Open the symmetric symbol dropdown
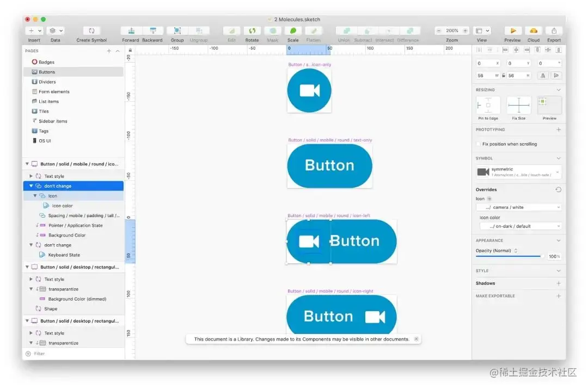The height and width of the screenshot is (389, 588). pos(519,171)
